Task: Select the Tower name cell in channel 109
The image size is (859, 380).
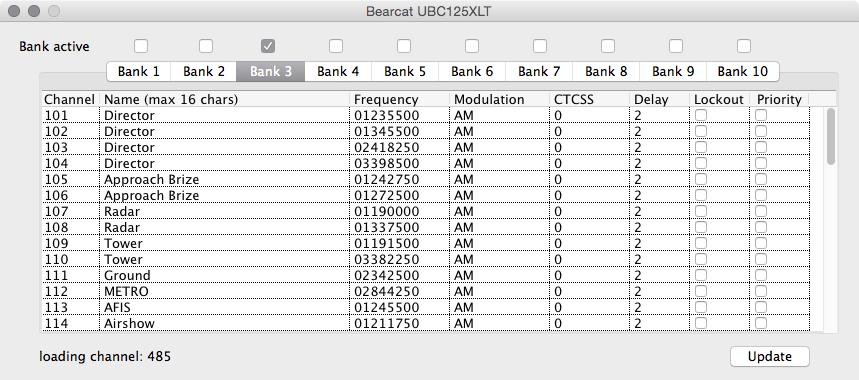Action: point(224,243)
